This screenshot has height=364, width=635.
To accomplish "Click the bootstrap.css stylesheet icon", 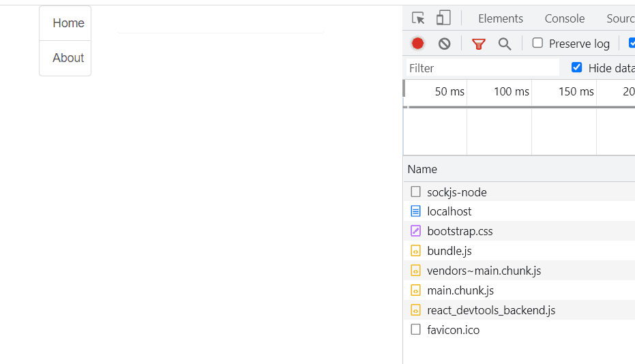I will 415,231.
